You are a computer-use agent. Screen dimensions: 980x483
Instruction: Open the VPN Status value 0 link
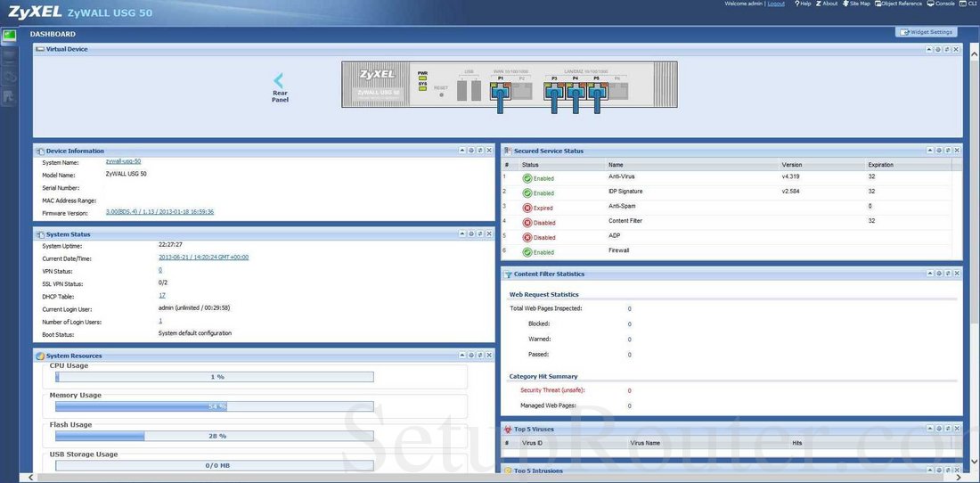[160, 270]
